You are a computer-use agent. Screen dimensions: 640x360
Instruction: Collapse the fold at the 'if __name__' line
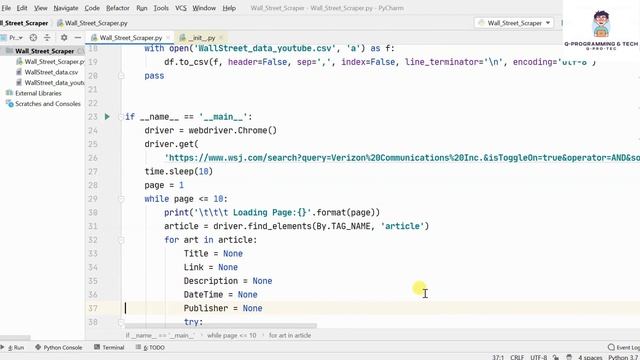[x=121, y=117]
